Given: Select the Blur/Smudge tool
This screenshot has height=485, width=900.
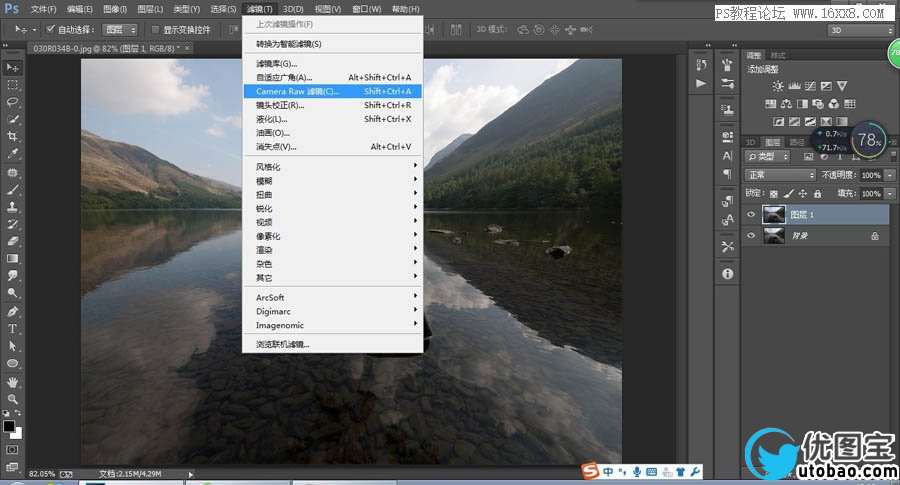Looking at the screenshot, I should point(12,276).
